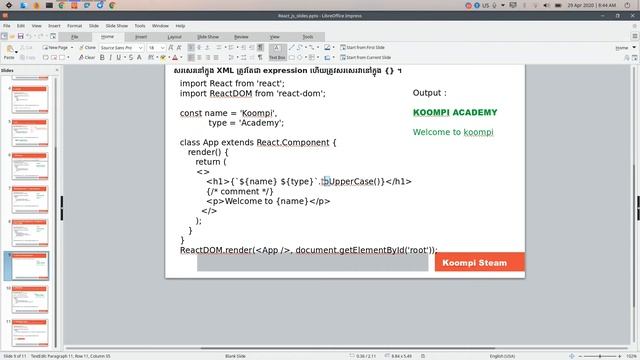This screenshot has height=360, width=640.
Task: Close the Slides panel
Action: pos(57,70)
